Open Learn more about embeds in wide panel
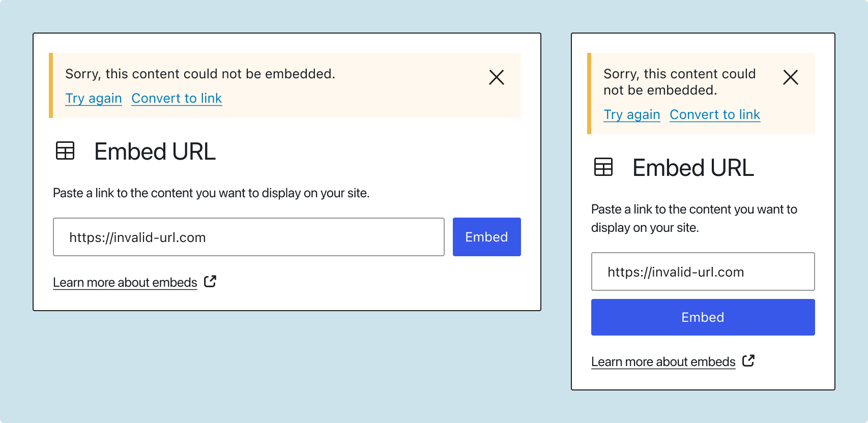Screen dimensions: 868x423 coord(125,282)
